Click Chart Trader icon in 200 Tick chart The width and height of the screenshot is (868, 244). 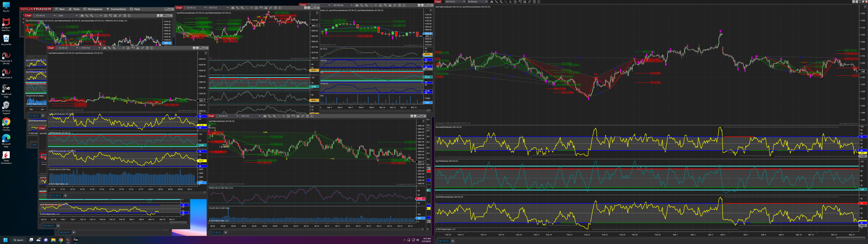293,116
